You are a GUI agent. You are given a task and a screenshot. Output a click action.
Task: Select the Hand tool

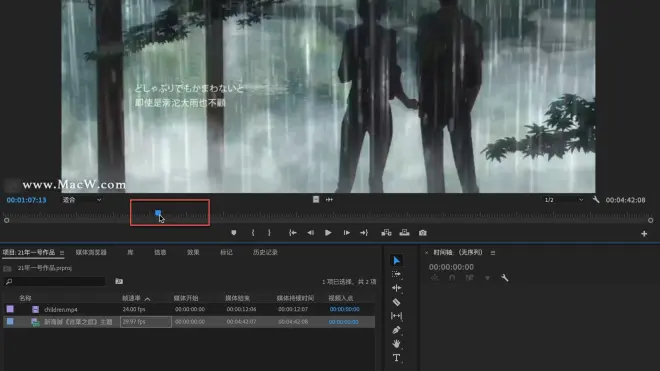point(396,344)
